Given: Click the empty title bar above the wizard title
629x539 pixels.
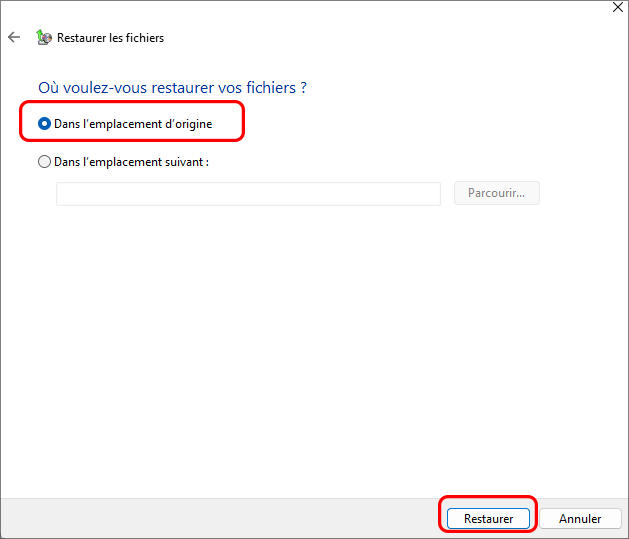Looking at the screenshot, I should coord(300,12).
